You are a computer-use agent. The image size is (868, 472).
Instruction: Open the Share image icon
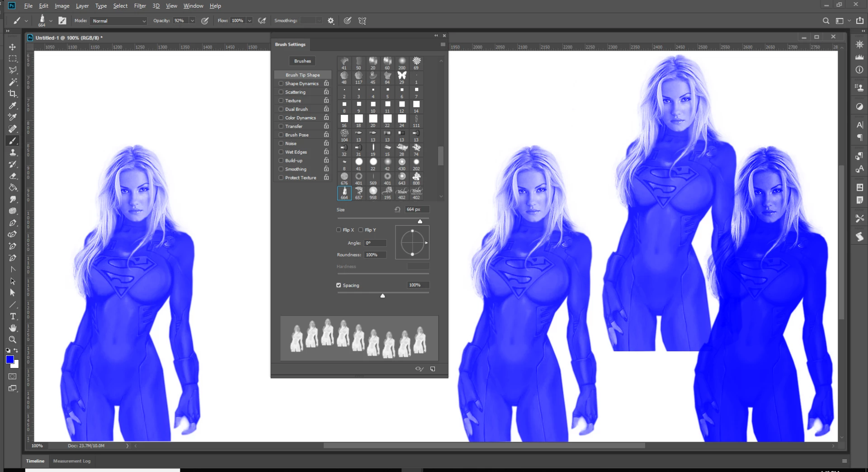860,21
